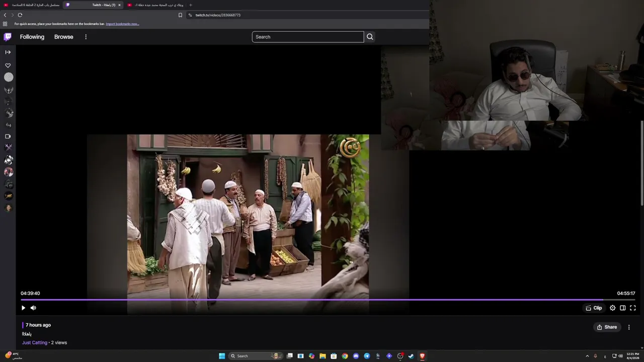
Task: Open the video player settings gear
Action: click(612, 308)
